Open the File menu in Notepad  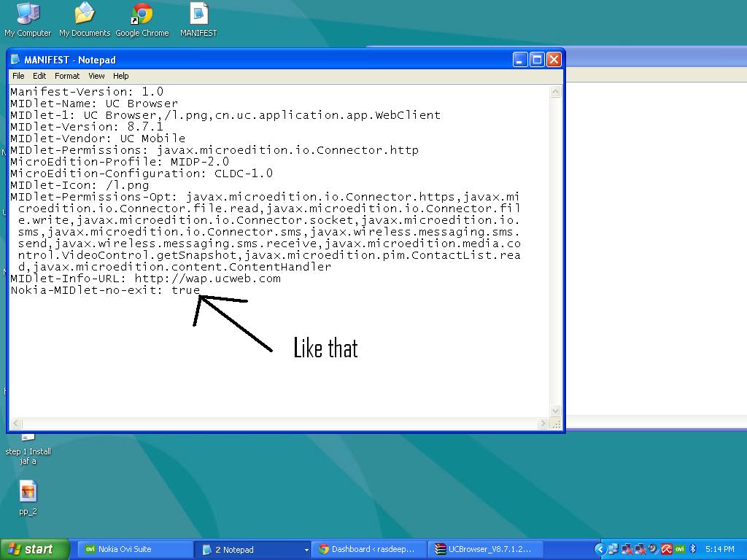[x=18, y=76]
